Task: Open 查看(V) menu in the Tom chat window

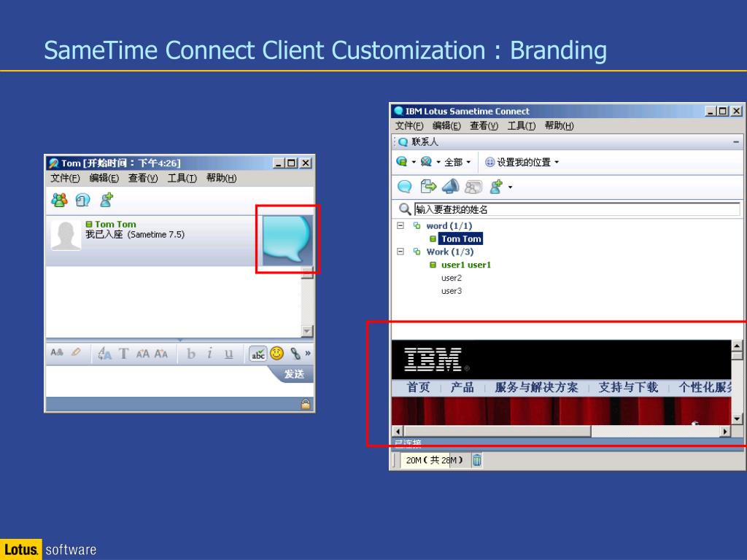Action: coord(143,178)
